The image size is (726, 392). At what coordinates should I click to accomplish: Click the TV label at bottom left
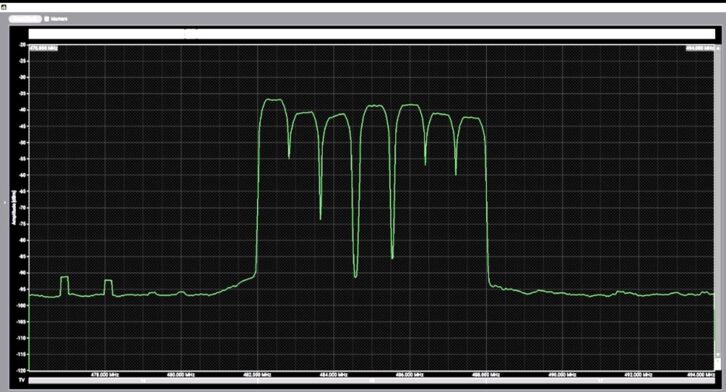coord(21,380)
